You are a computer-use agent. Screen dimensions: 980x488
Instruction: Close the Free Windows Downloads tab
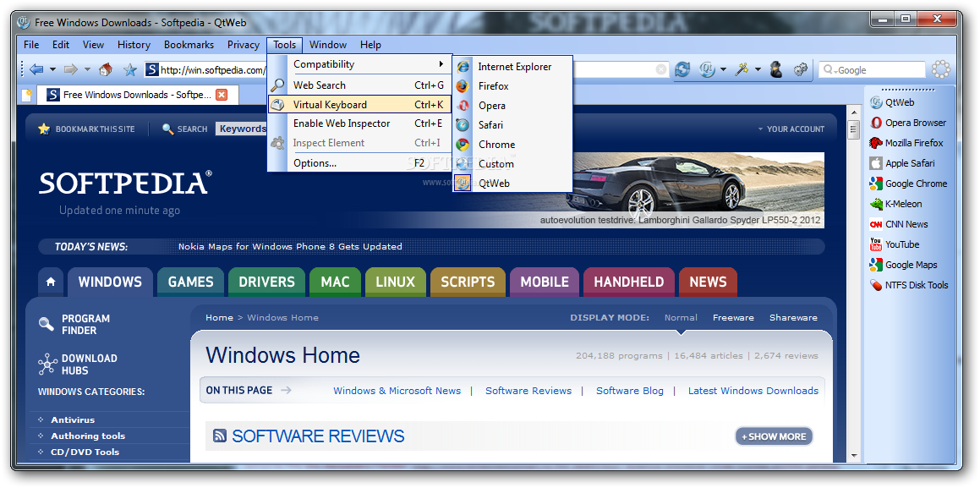222,95
